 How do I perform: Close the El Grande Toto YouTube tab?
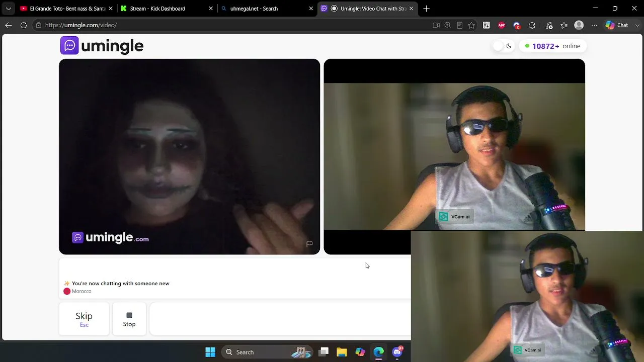point(111,9)
